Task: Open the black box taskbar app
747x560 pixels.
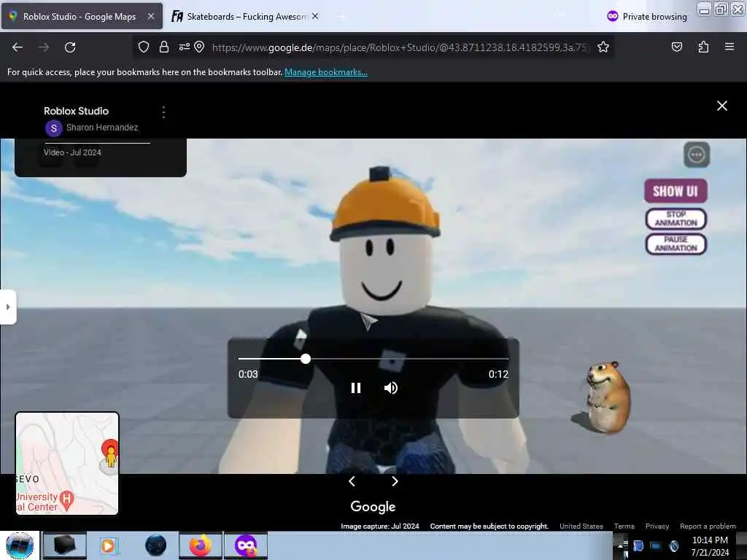Action: (x=65, y=545)
